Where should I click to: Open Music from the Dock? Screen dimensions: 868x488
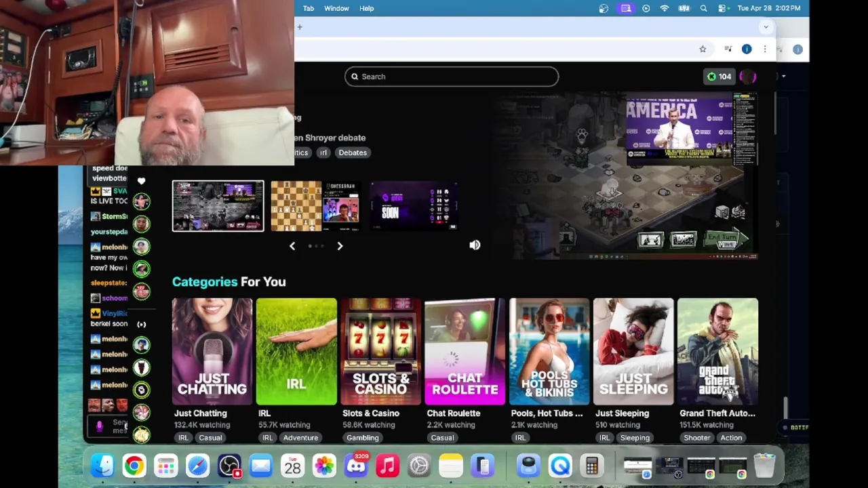click(x=388, y=466)
